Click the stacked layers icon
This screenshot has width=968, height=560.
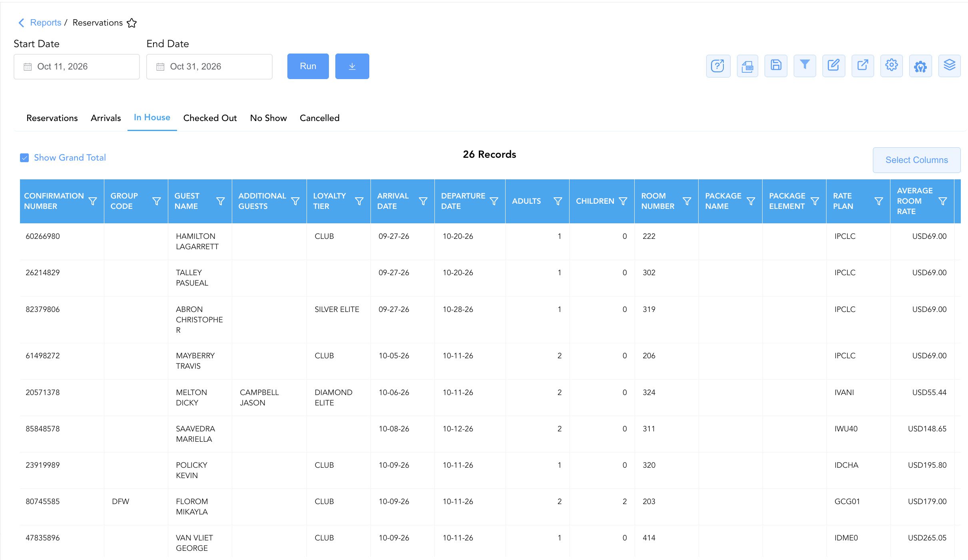949,66
